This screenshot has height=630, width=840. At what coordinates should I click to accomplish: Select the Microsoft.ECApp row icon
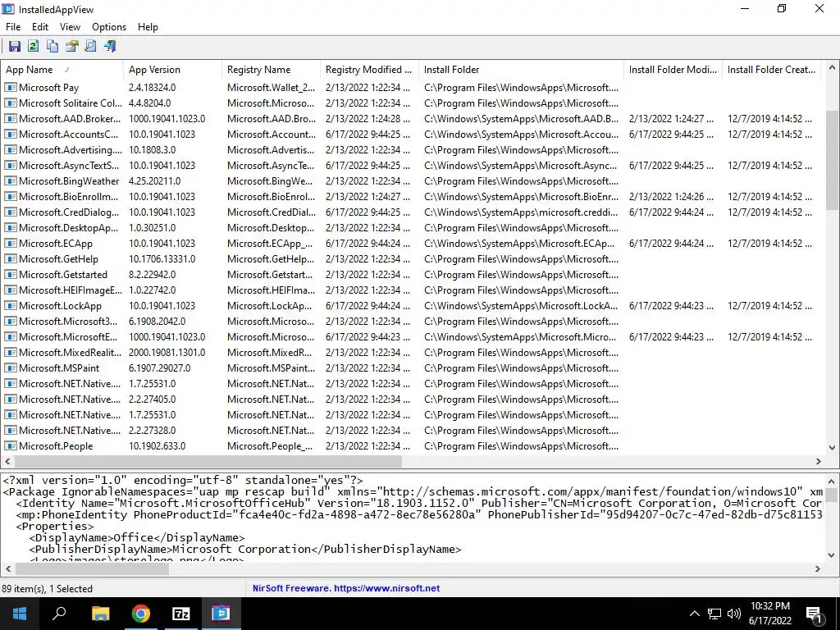10,243
